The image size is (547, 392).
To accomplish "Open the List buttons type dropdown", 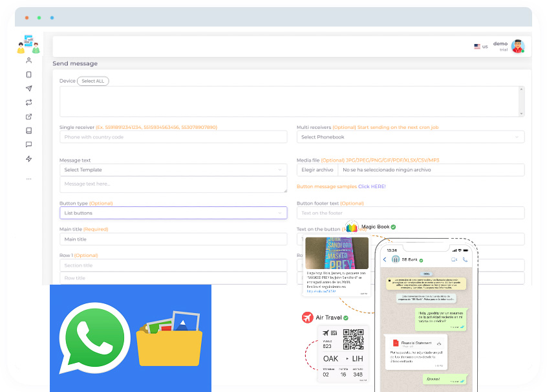I will (x=173, y=213).
